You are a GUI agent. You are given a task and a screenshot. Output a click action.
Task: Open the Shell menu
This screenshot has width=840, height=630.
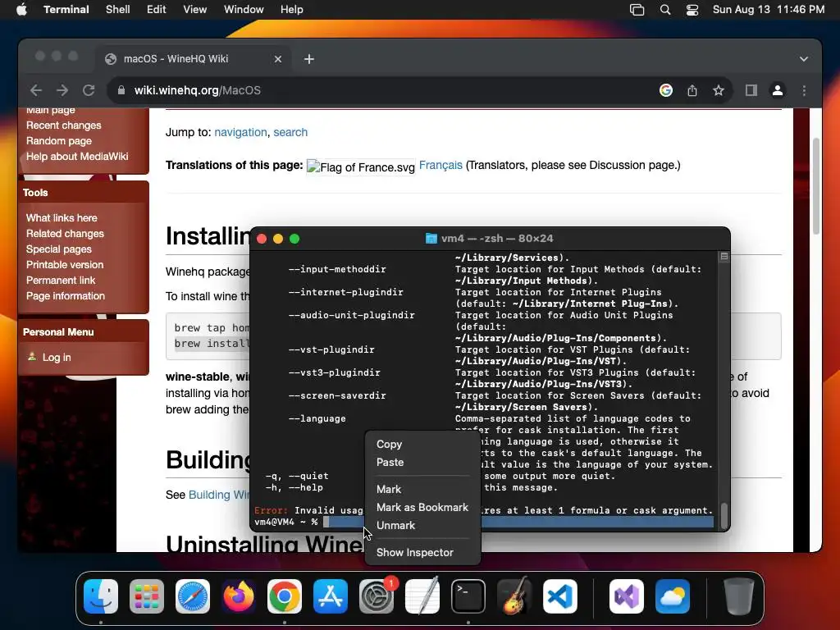click(x=118, y=10)
